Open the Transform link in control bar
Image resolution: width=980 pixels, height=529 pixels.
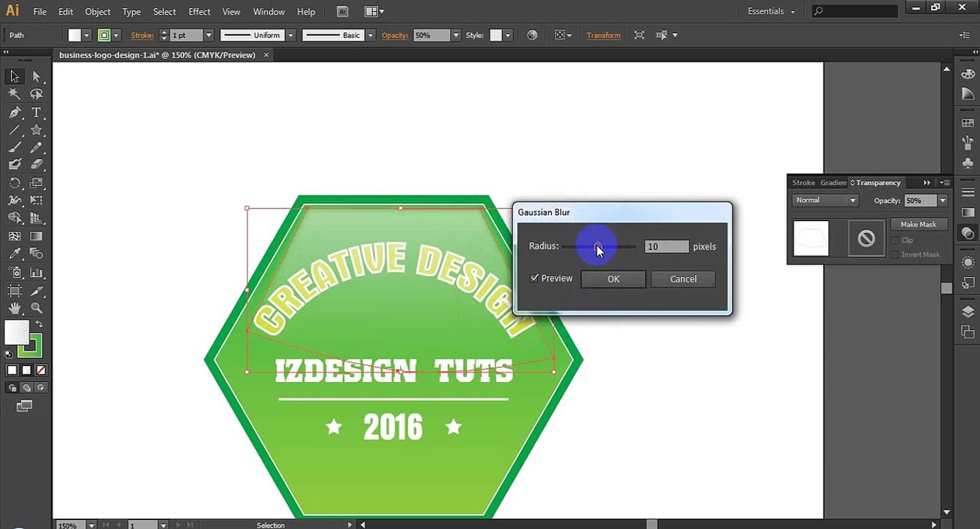click(603, 35)
